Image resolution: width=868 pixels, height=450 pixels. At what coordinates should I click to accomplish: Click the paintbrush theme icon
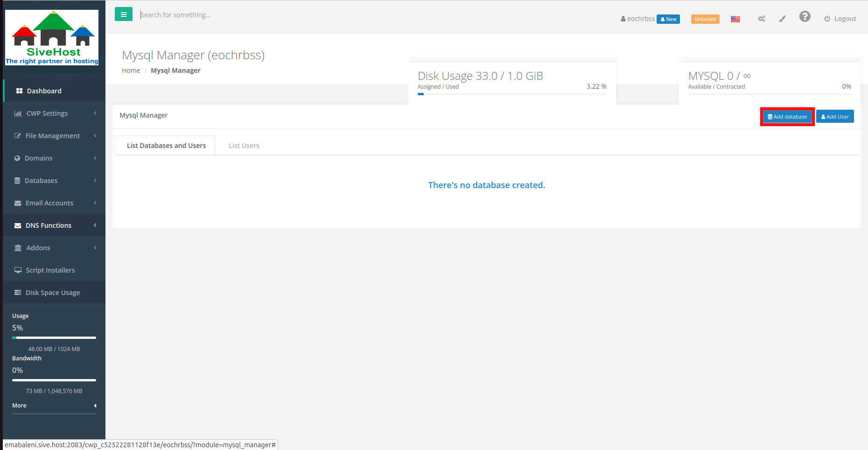click(783, 19)
